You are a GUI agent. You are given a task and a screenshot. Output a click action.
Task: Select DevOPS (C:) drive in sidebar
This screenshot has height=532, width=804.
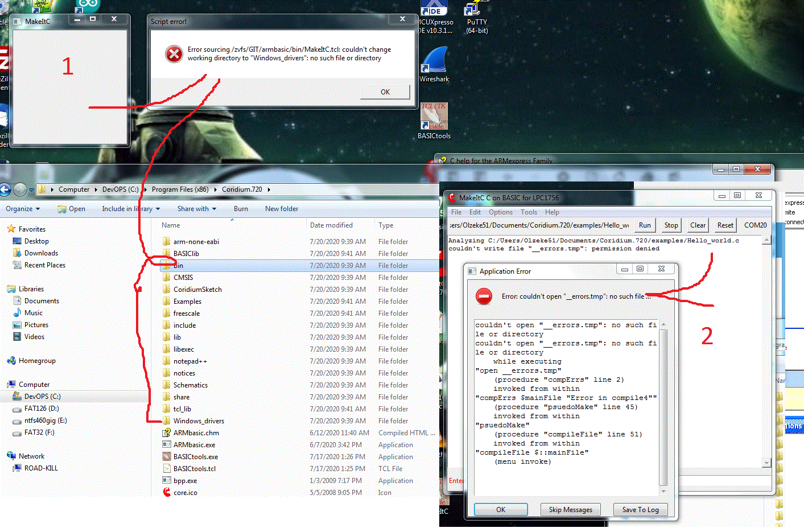click(x=42, y=397)
